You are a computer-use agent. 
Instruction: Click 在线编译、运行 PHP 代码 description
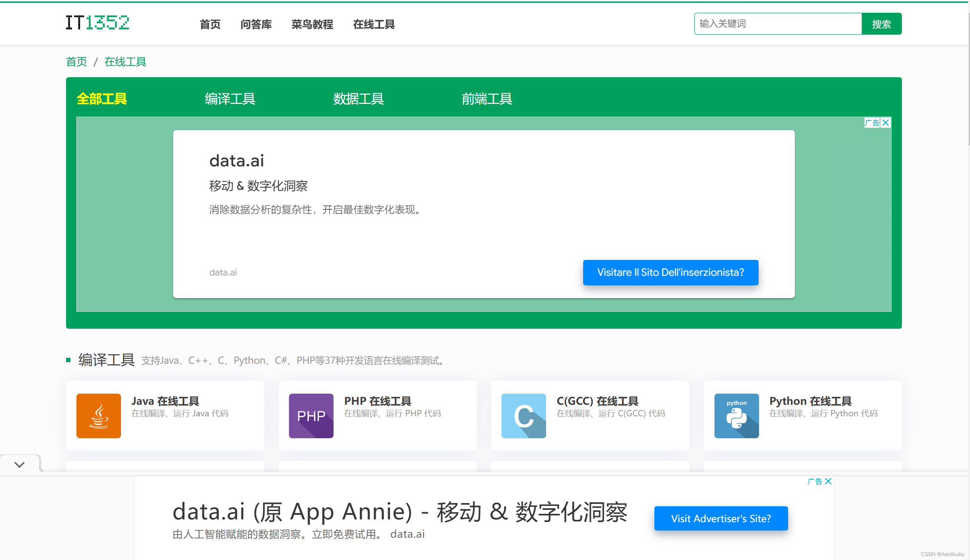pyautogui.click(x=392, y=414)
